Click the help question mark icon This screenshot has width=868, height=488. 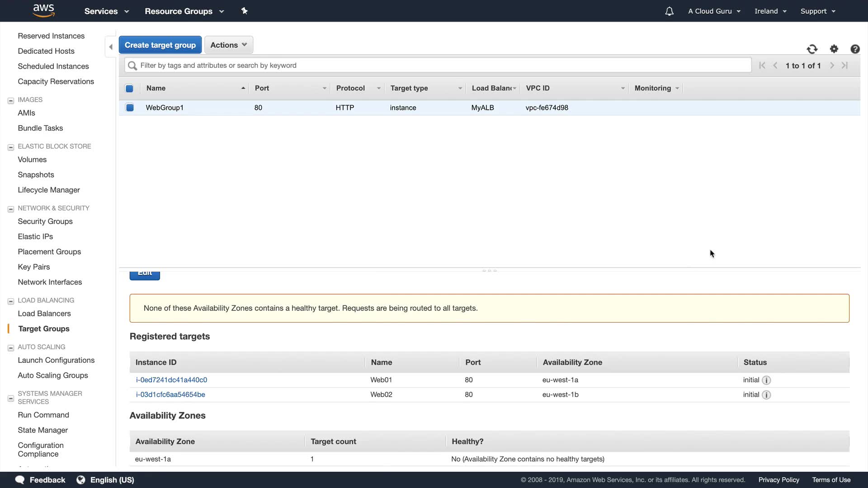pyautogui.click(x=855, y=49)
